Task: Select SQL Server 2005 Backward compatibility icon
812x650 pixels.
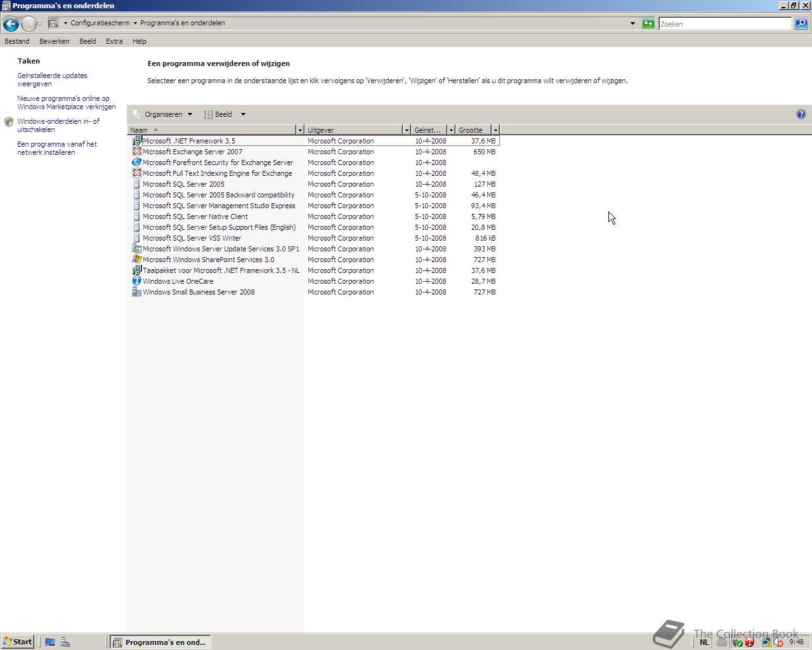Action: (136, 195)
